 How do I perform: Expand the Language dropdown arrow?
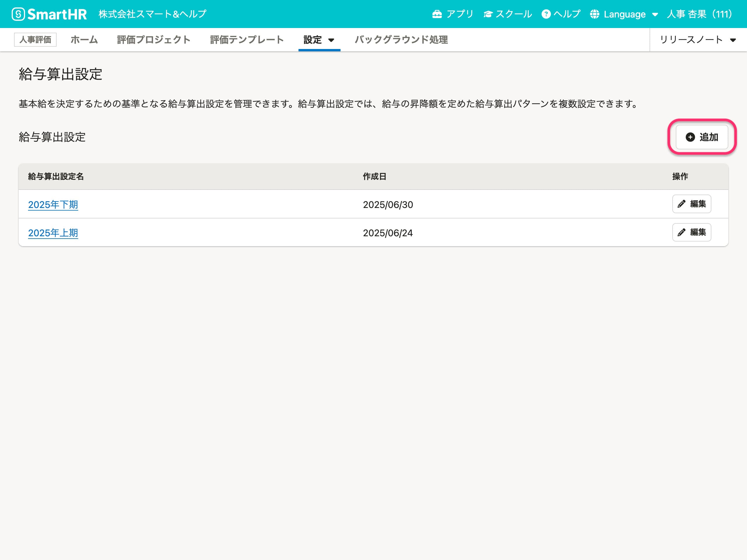(x=655, y=15)
